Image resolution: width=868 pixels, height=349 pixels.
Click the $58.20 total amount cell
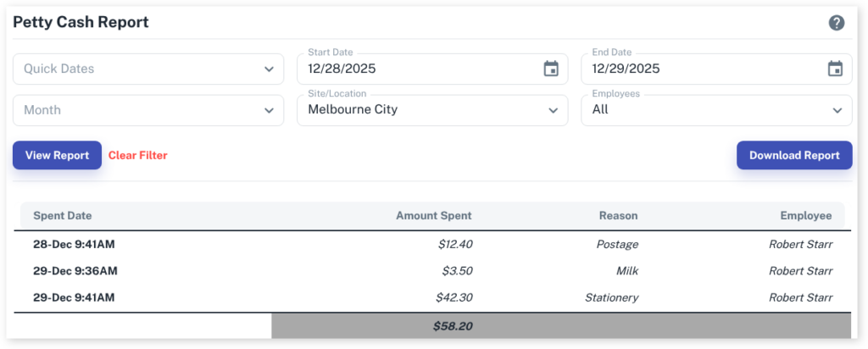tap(453, 325)
